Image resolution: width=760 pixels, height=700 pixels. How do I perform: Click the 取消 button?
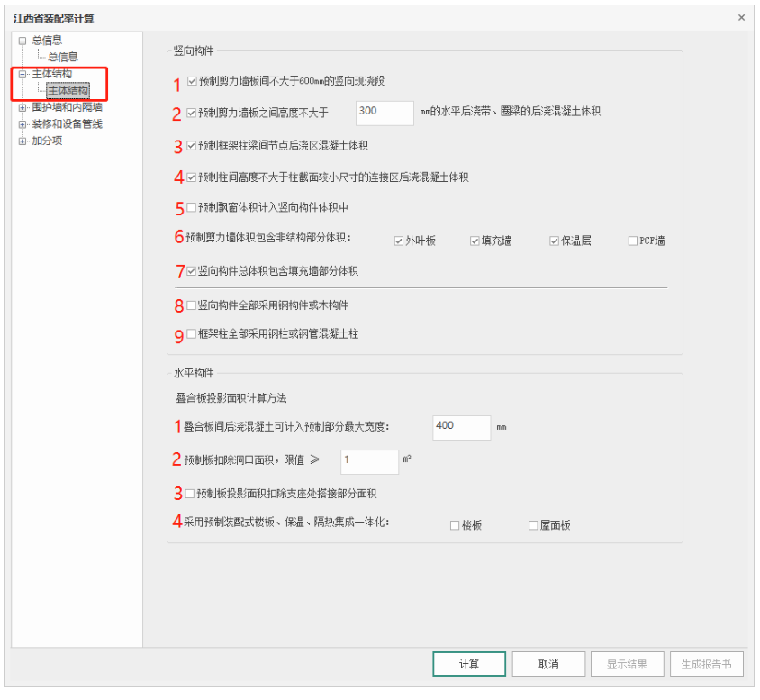point(548,665)
